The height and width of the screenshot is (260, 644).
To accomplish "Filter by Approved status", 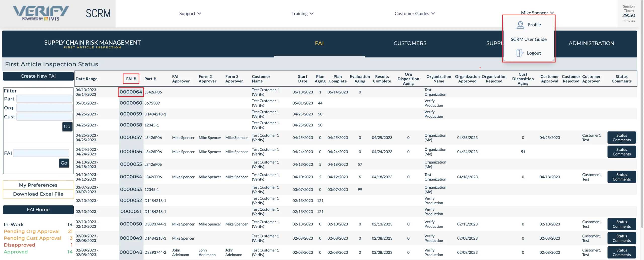I will (38, 252).
